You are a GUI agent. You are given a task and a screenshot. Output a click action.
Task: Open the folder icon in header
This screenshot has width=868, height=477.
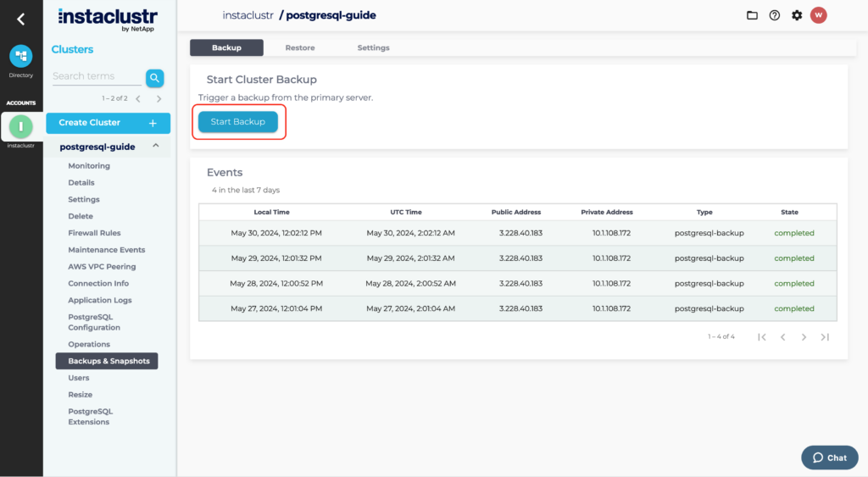(752, 15)
